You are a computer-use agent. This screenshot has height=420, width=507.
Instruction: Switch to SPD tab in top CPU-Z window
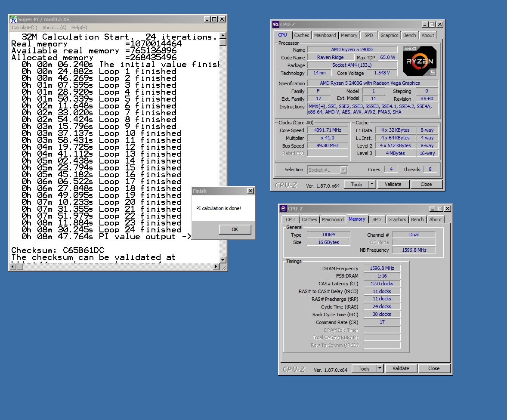[x=369, y=36]
